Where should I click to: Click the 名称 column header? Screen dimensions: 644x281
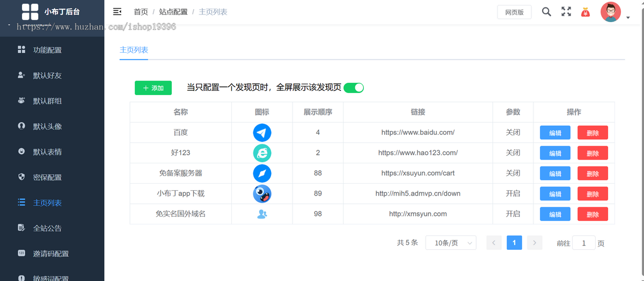click(x=181, y=112)
